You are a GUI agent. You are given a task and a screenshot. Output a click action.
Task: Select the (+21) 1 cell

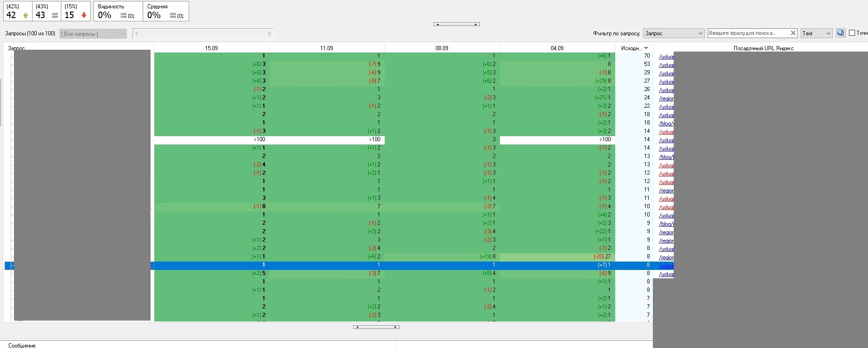tap(557, 98)
